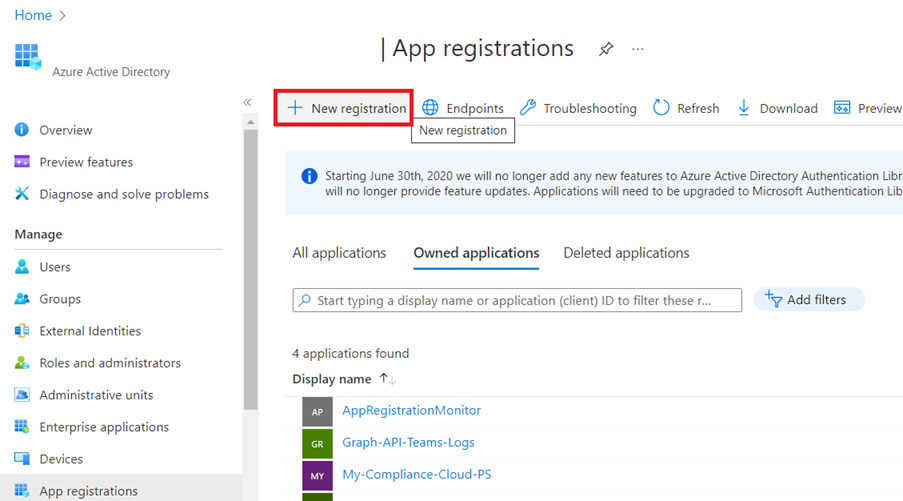903x501 pixels.
Task: Open Devices in the sidebar
Action: pos(61,459)
